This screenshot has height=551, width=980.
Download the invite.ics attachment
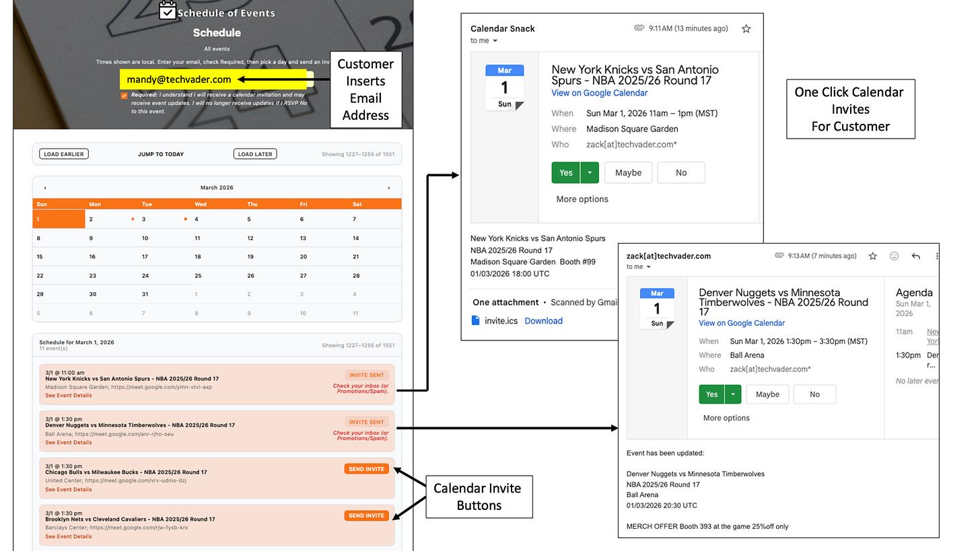(543, 321)
